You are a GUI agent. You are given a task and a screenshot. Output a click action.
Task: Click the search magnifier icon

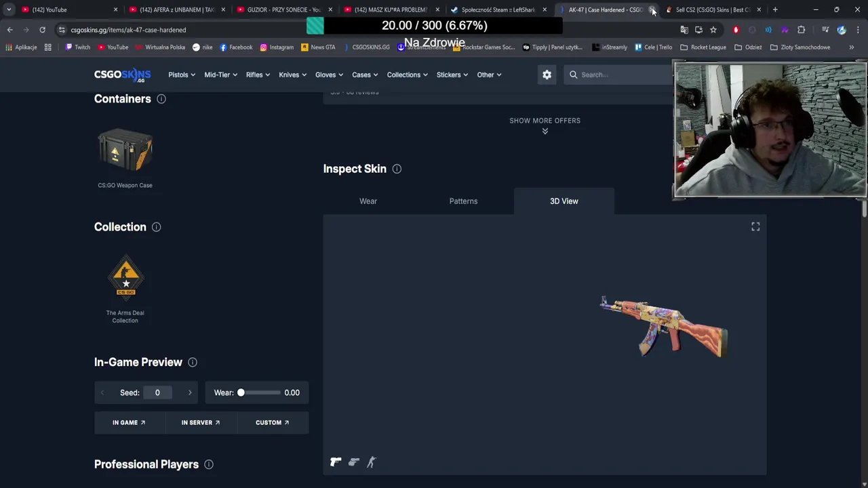[574, 75]
